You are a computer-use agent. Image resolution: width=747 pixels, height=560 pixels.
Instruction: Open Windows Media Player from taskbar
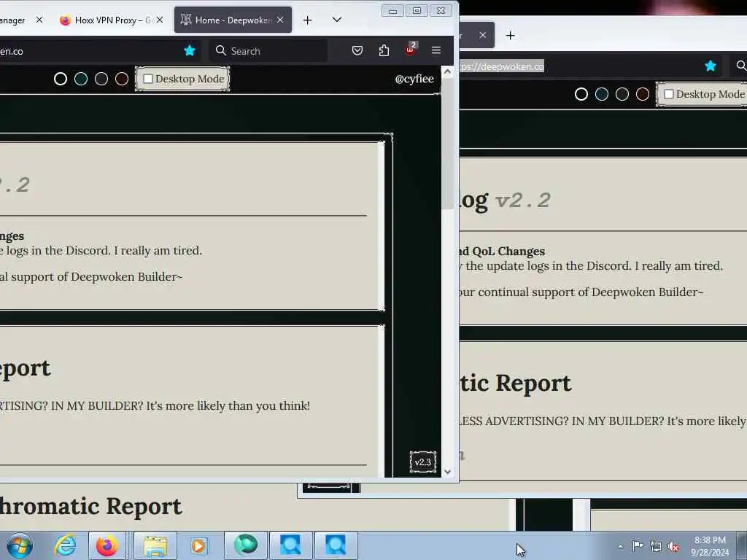198,545
